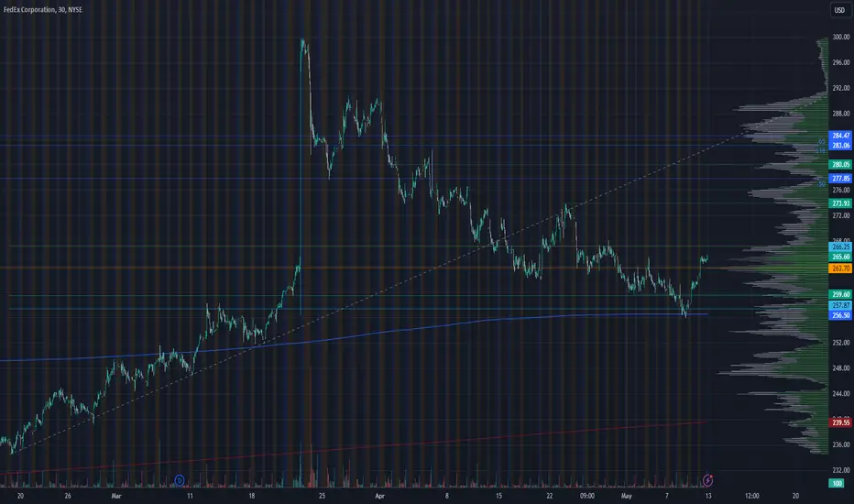The image size is (854, 504).
Task: Click the 12:00 time axis label
Action: coord(751,496)
